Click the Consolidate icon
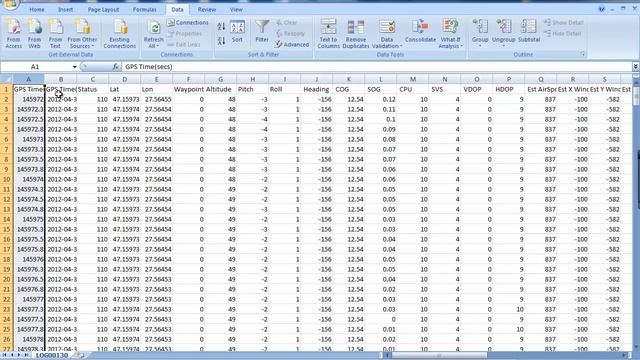Viewport: 640px width, 360px height. click(x=420, y=32)
